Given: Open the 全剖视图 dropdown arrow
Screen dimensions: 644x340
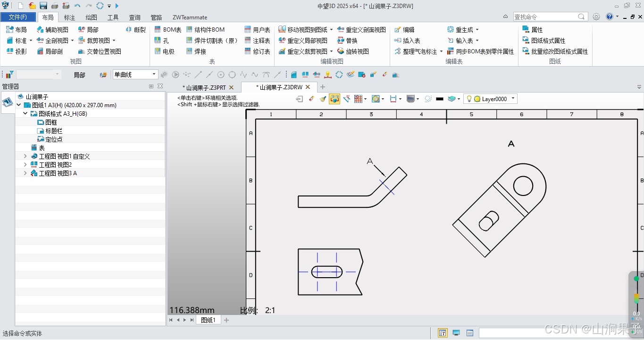Looking at the screenshot, I should (72, 41).
